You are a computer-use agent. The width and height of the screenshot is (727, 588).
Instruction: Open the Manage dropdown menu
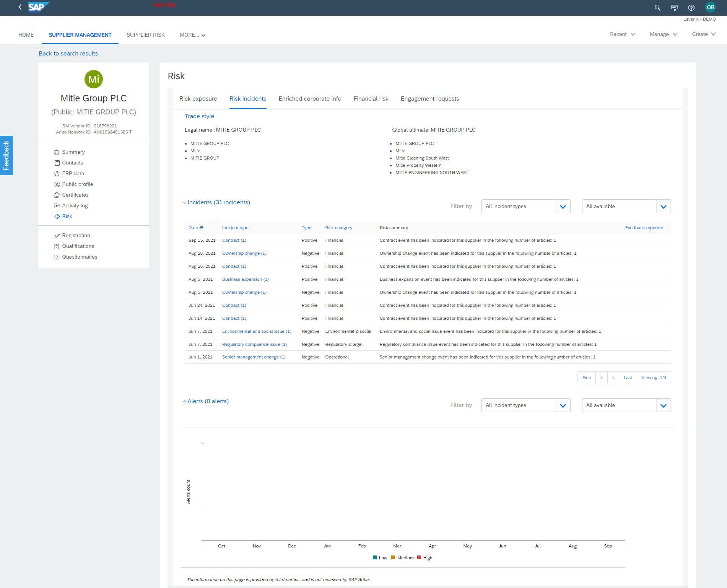[x=664, y=34]
